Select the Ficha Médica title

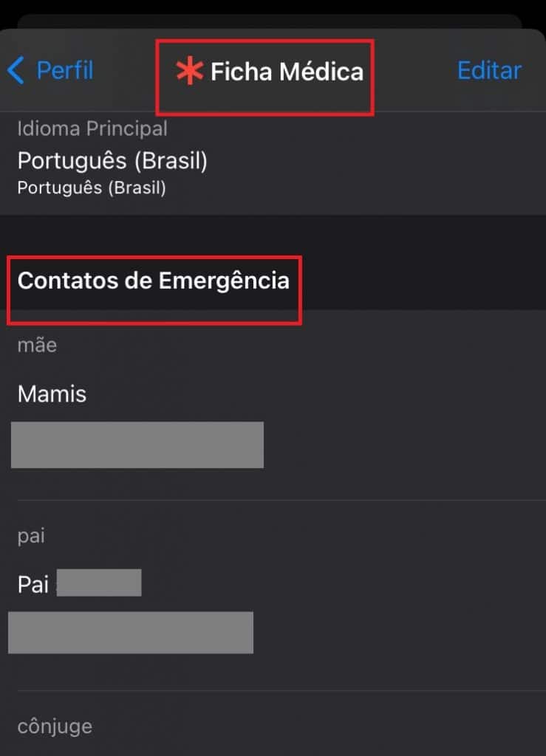[287, 72]
